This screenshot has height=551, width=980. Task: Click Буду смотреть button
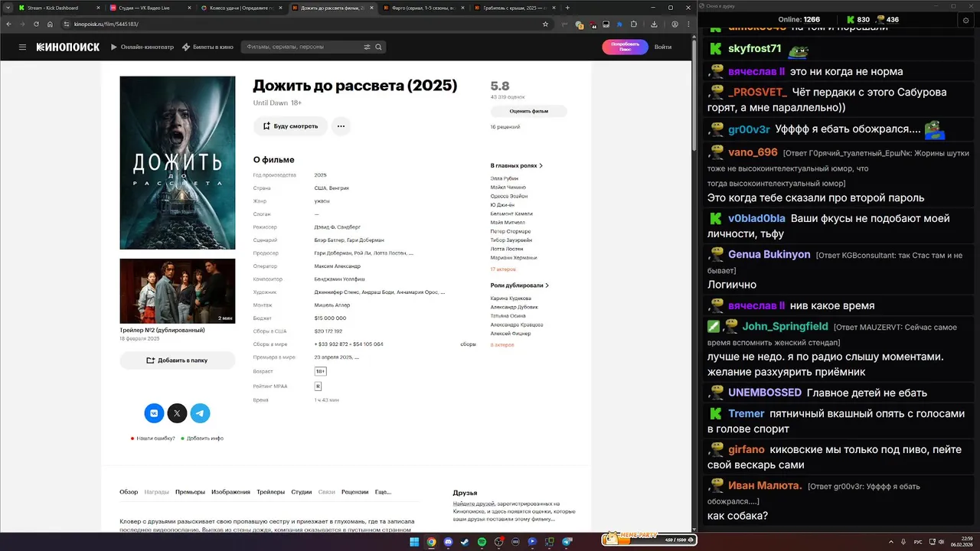pyautogui.click(x=290, y=126)
